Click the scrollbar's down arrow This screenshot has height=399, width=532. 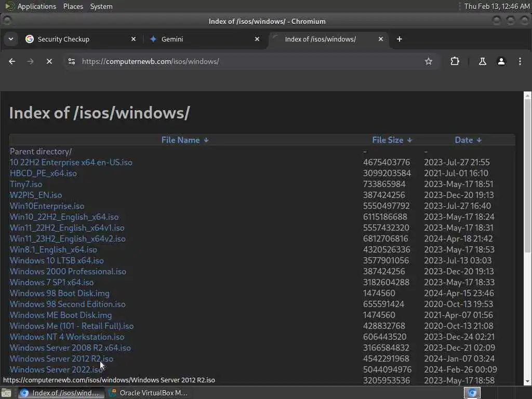(x=527, y=381)
